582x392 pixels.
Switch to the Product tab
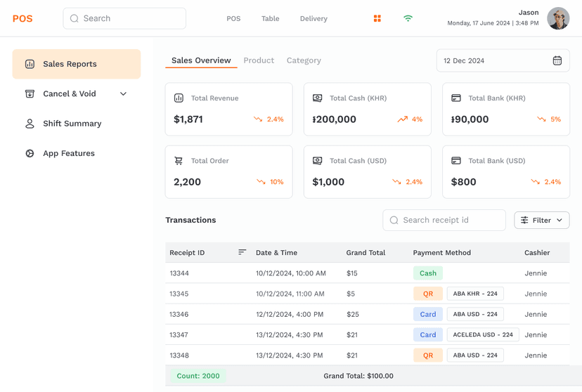[259, 60]
